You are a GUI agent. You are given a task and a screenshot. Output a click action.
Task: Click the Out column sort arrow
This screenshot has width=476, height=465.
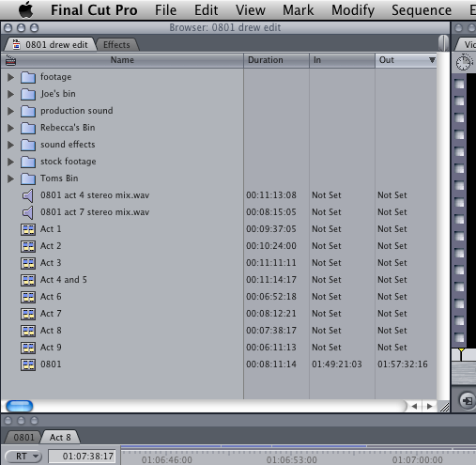(x=432, y=60)
